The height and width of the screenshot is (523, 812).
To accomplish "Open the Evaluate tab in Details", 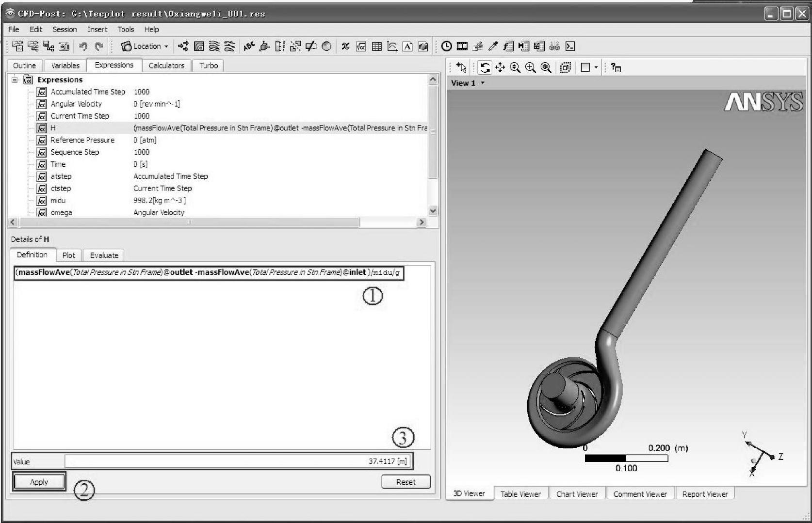I will pyautogui.click(x=104, y=255).
